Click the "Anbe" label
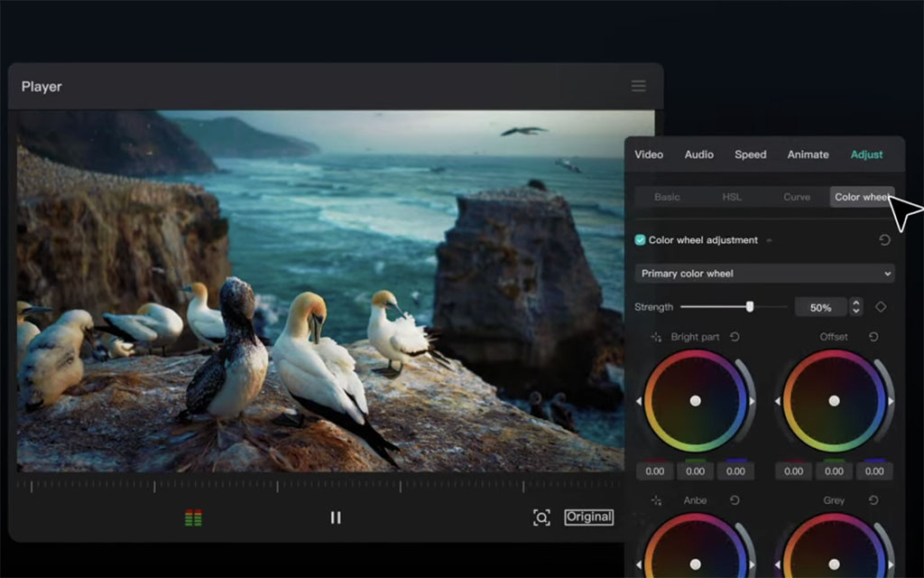924x578 pixels. tap(696, 500)
